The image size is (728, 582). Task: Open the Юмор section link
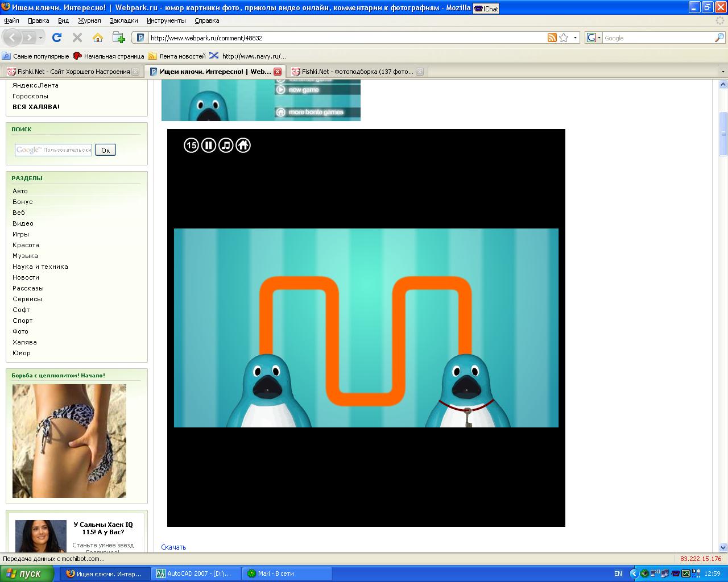[22, 353]
